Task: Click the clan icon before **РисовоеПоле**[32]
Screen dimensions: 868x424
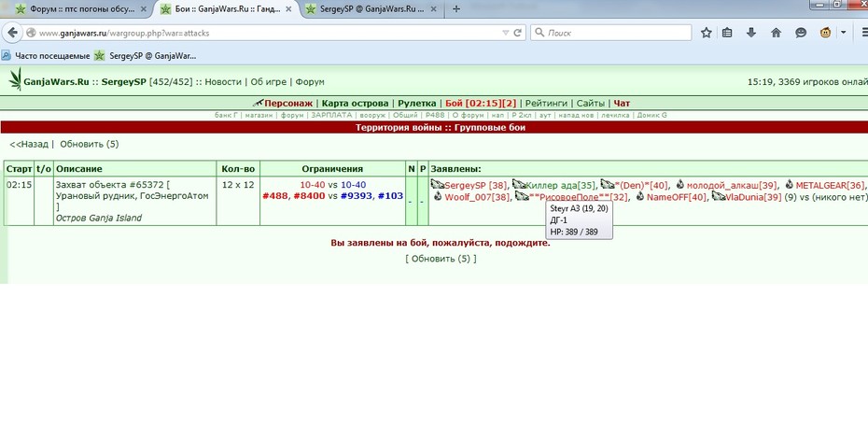Action: pyautogui.click(x=522, y=195)
